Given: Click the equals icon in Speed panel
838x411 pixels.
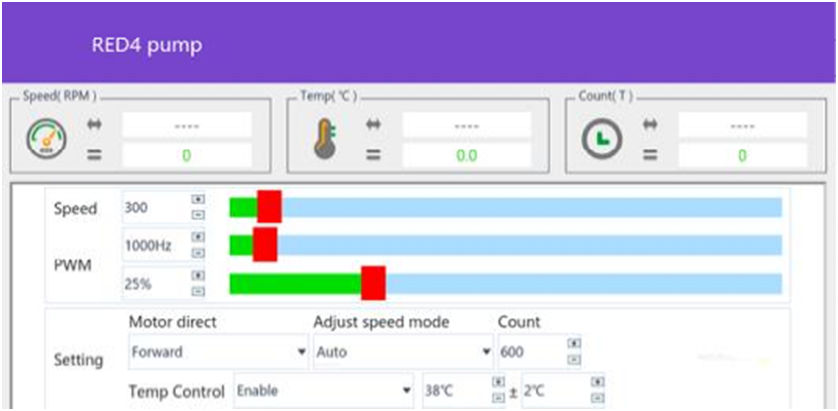Looking at the screenshot, I should (x=95, y=155).
